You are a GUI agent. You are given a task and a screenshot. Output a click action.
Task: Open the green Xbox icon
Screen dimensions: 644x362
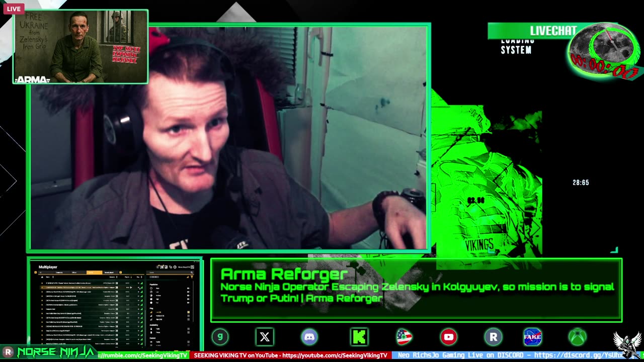point(578,337)
